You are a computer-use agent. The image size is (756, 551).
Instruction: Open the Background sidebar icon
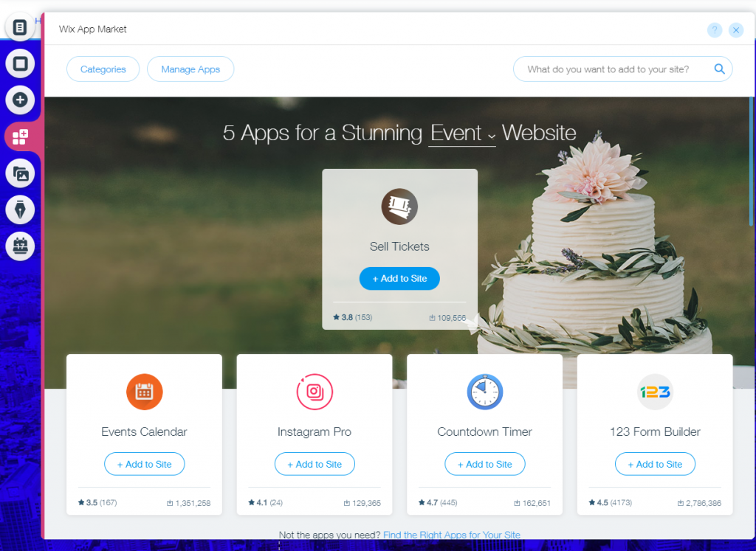(20, 63)
